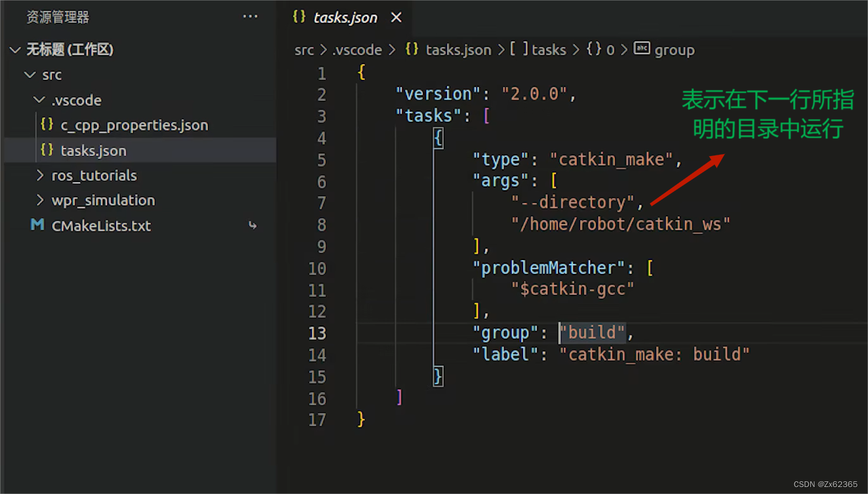Click the modified-file indicator beside CMakeLists.txt
Screen dimensions: 868x494
(x=252, y=225)
